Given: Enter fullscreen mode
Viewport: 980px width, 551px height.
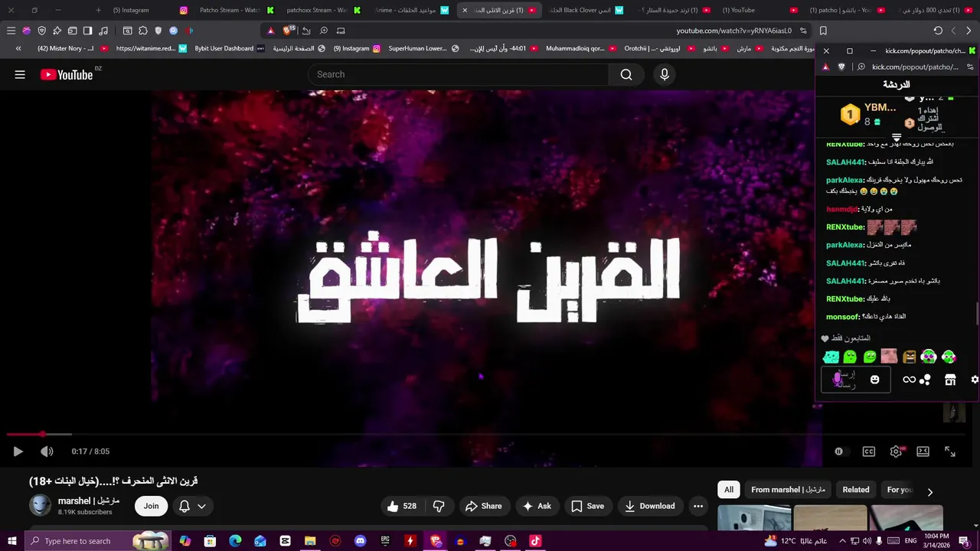Looking at the screenshot, I should 950,452.
